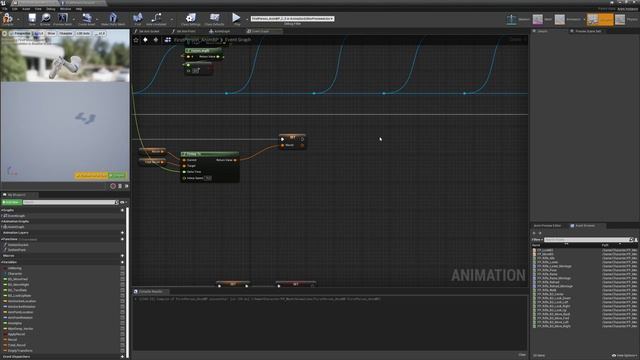Screen dimensions: 640x360
Task: Open the Debug menu
Action: [51, 9]
